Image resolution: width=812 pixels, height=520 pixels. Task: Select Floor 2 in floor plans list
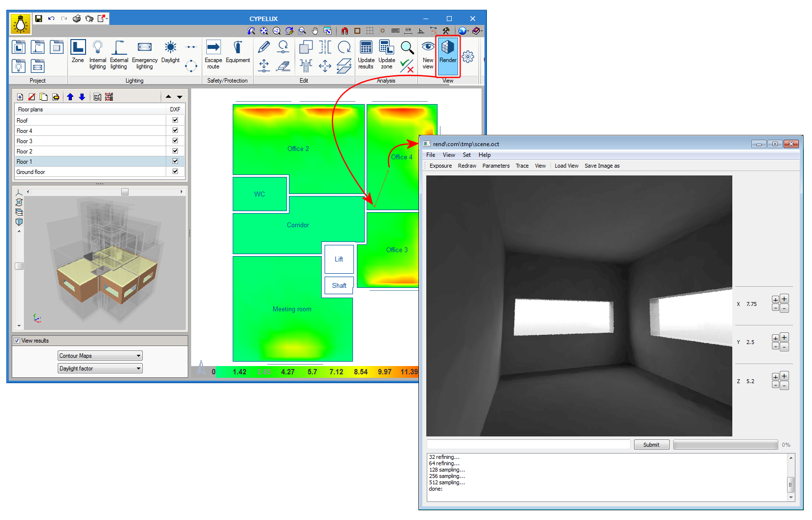[x=24, y=152]
